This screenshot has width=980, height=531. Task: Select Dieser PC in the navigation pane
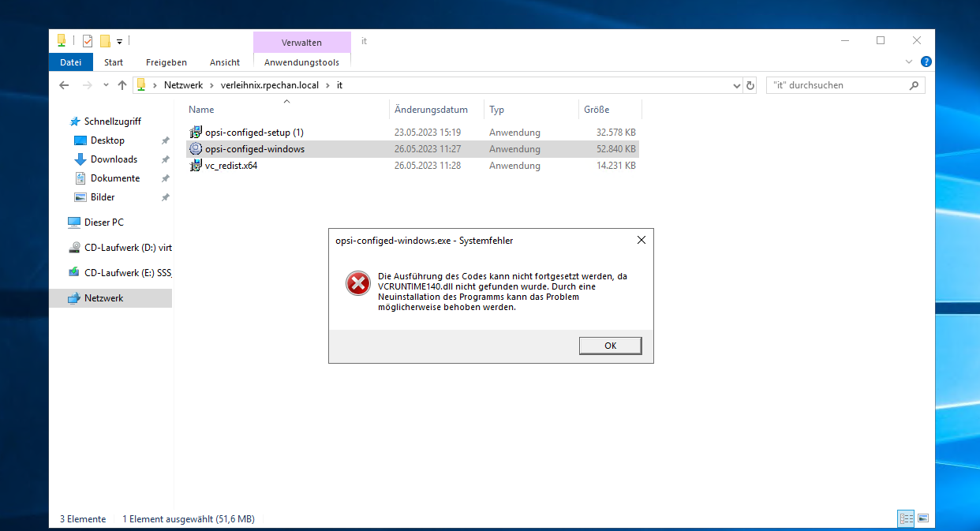(x=103, y=222)
